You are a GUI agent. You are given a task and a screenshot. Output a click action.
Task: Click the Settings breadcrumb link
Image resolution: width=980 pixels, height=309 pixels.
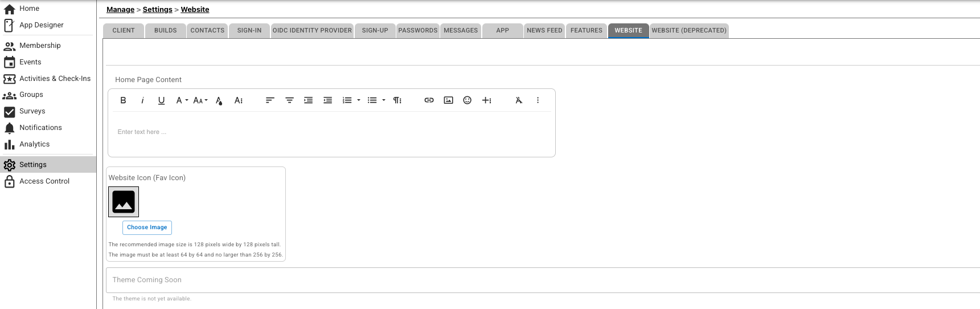tap(157, 10)
